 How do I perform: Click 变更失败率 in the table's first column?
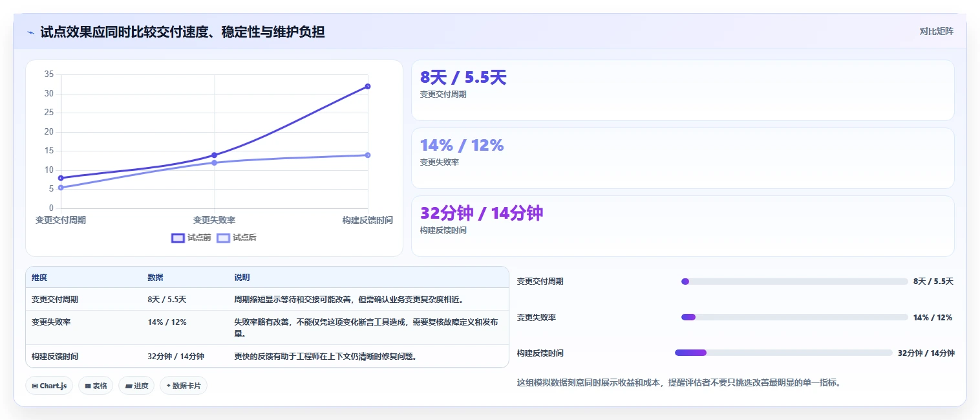[51, 322]
